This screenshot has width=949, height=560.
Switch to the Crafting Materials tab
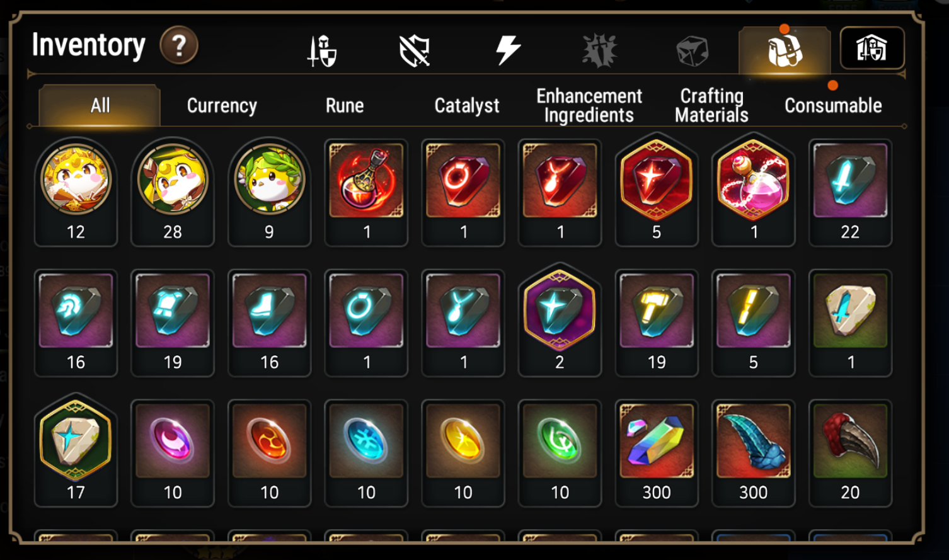pos(711,105)
